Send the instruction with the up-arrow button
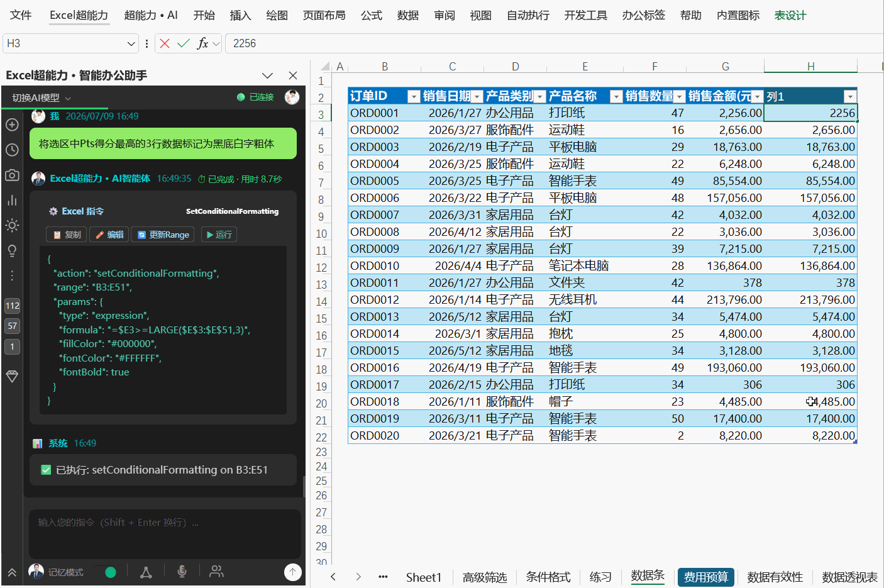The height and width of the screenshot is (588, 884). 292,572
